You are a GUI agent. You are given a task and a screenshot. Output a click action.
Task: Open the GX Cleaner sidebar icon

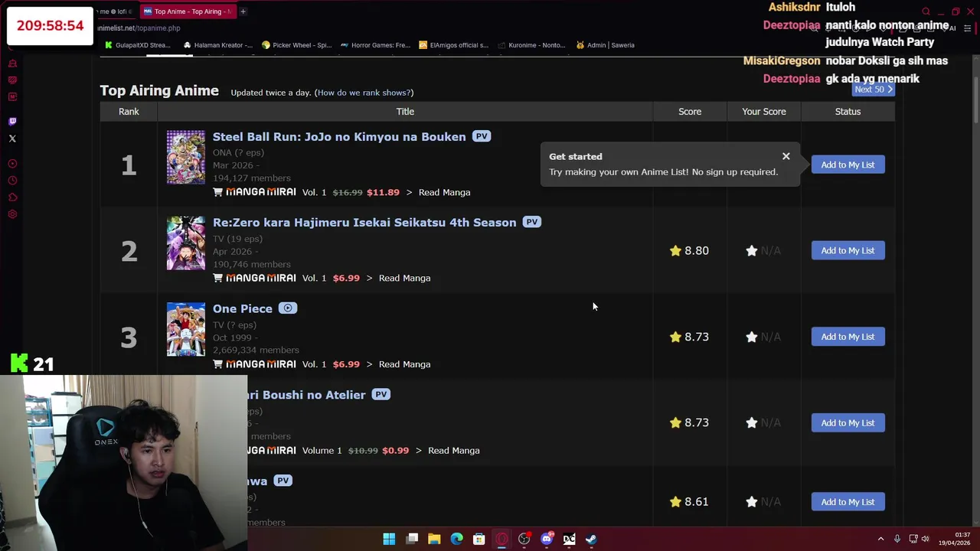click(12, 64)
